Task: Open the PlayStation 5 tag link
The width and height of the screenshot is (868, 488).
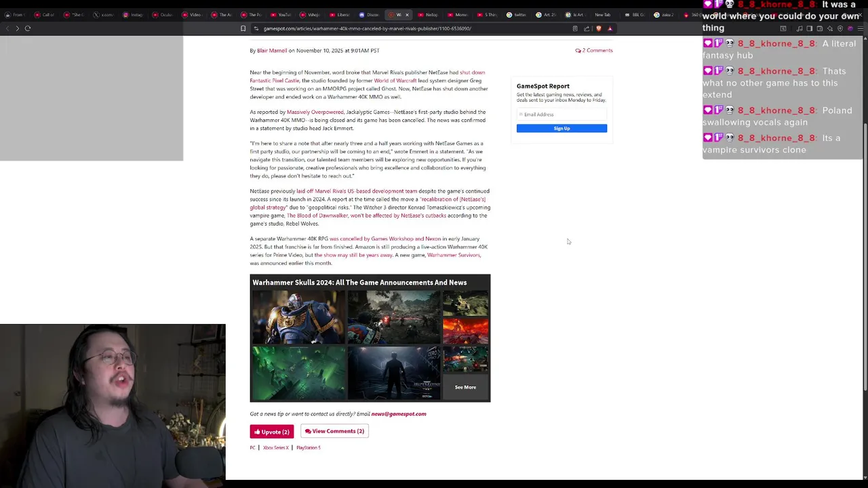Action: [x=309, y=448]
